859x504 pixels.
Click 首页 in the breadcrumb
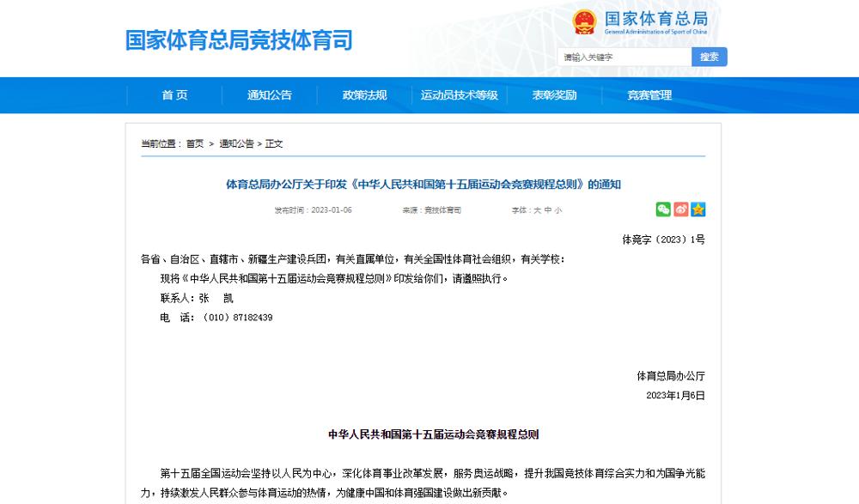click(x=195, y=143)
